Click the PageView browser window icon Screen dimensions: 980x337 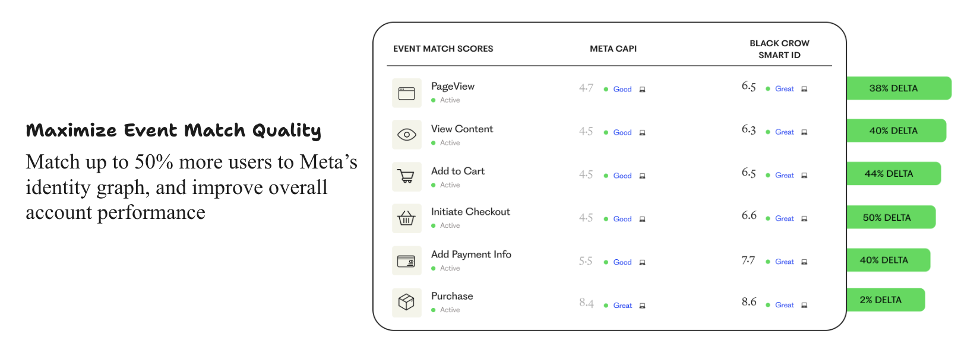[407, 93]
